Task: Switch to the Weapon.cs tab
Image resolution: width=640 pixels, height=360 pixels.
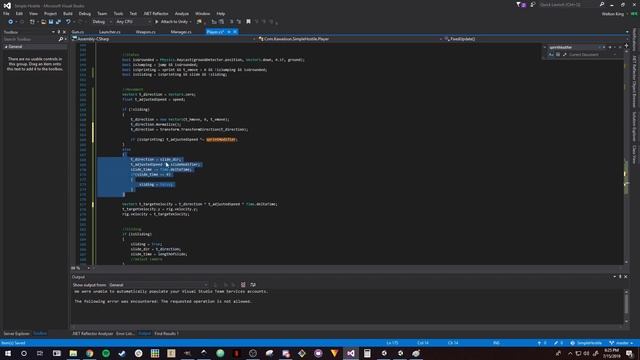Action: [146, 32]
